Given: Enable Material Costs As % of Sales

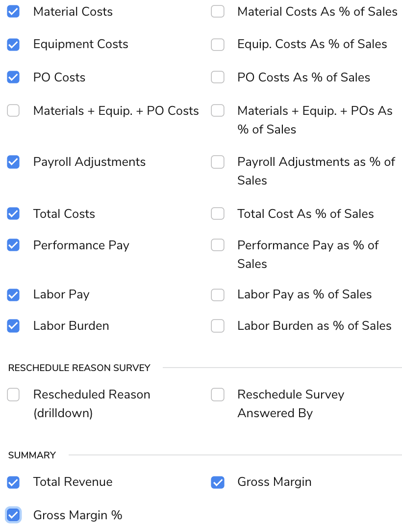Looking at the screenshot, I should pos(218,11).
